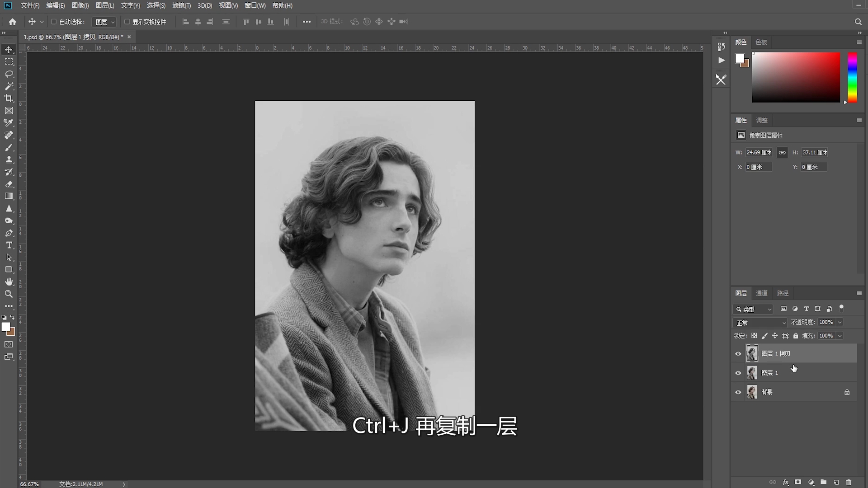The image size is (868, 488).
Task: Select the Zoom tool in toolbar
Action: [9, 294]
